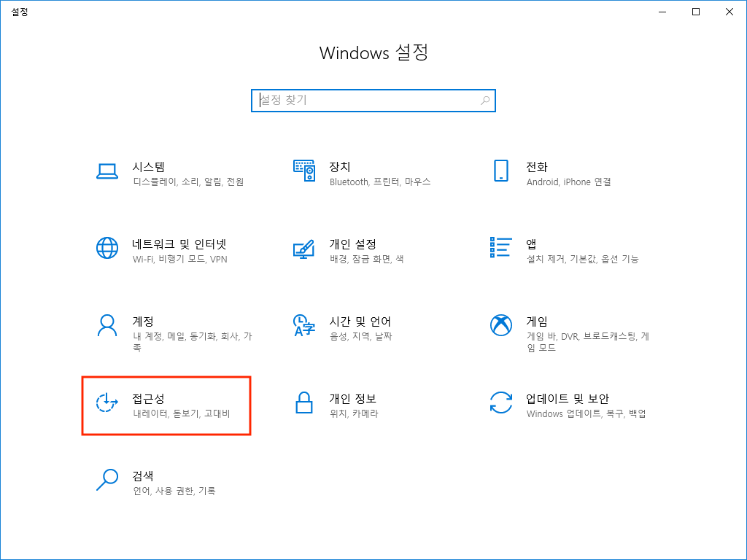
Task: Click description 'Windows 업데이트, 복구, 백업'
Action: click(587, 413)
